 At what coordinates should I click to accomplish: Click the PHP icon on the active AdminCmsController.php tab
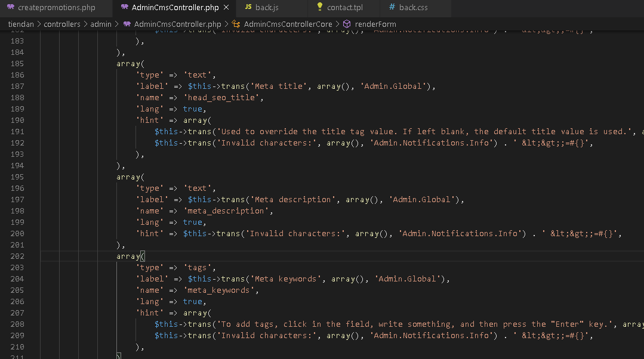pyautogui.click(x=124, y=8)
